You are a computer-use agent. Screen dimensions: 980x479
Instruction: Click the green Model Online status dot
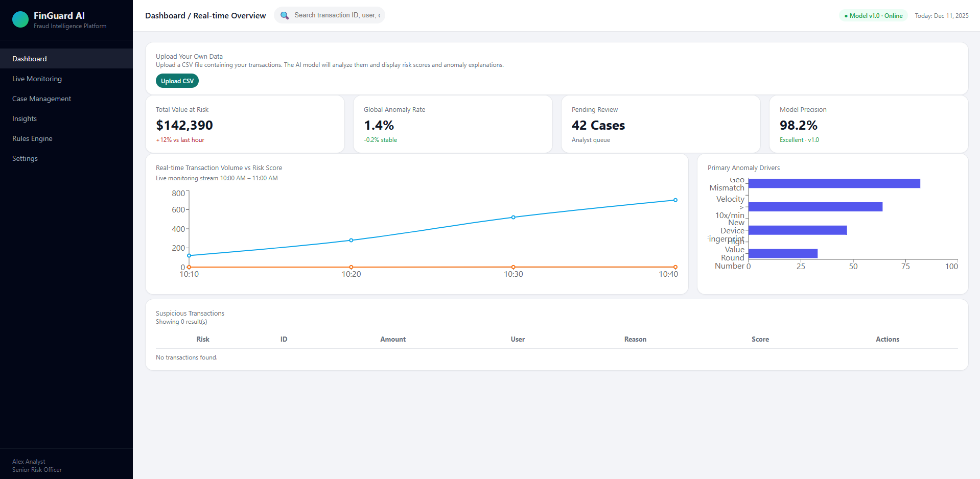coord(846,16)
